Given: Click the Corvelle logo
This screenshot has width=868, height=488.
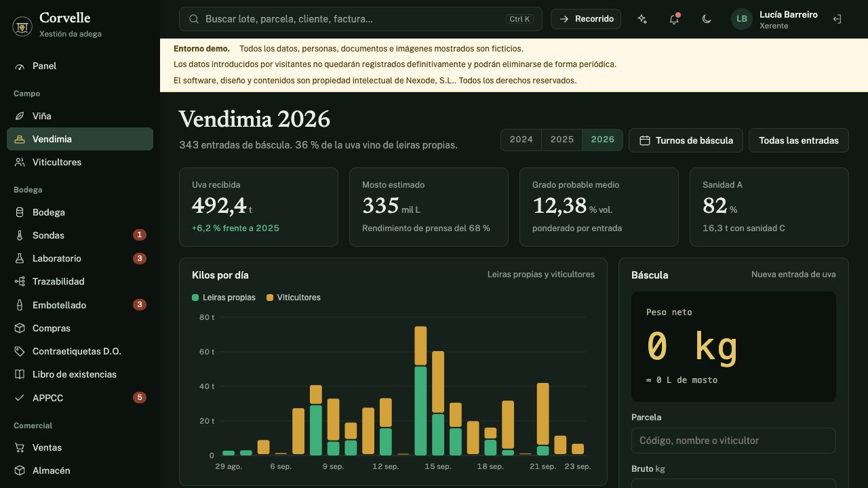Looking at the screenshot, I should [x=22, y=26].
